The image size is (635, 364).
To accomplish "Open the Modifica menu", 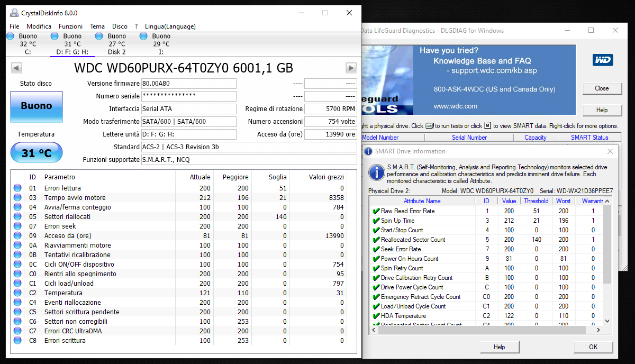I will click(39, 26).
